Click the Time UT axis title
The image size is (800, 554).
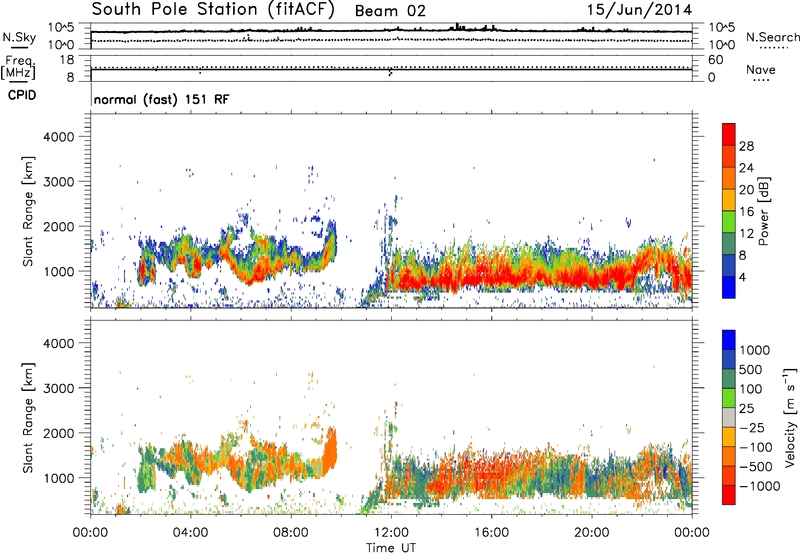(391, 548)
